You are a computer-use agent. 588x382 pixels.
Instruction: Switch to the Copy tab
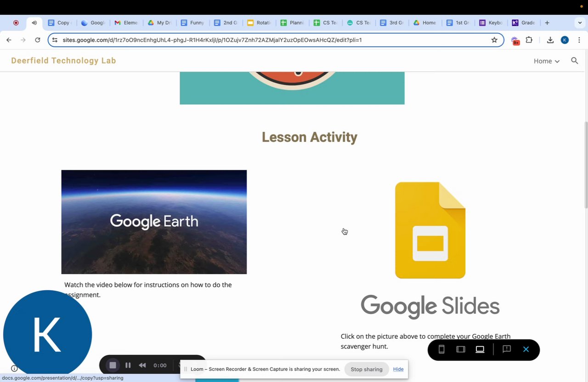[x=60, y=22]
